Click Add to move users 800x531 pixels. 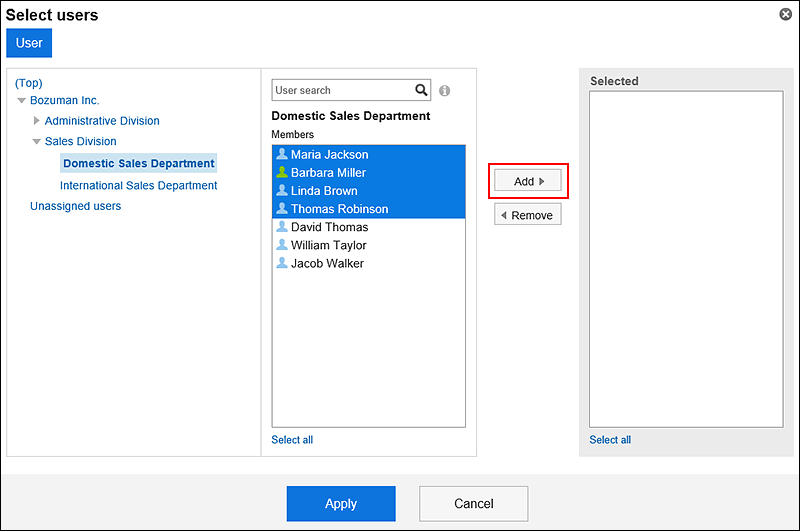tap(528, 181)
